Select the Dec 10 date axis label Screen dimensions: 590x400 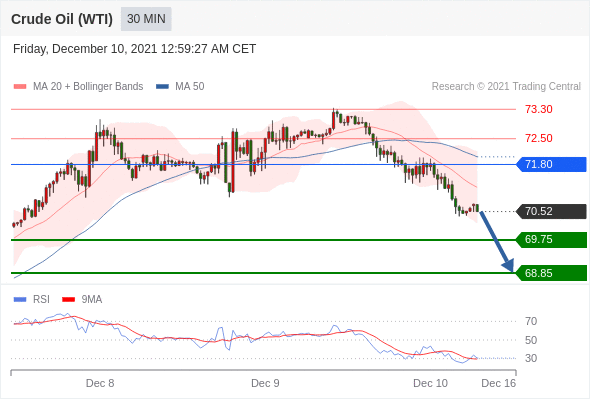tap(430, 383)
